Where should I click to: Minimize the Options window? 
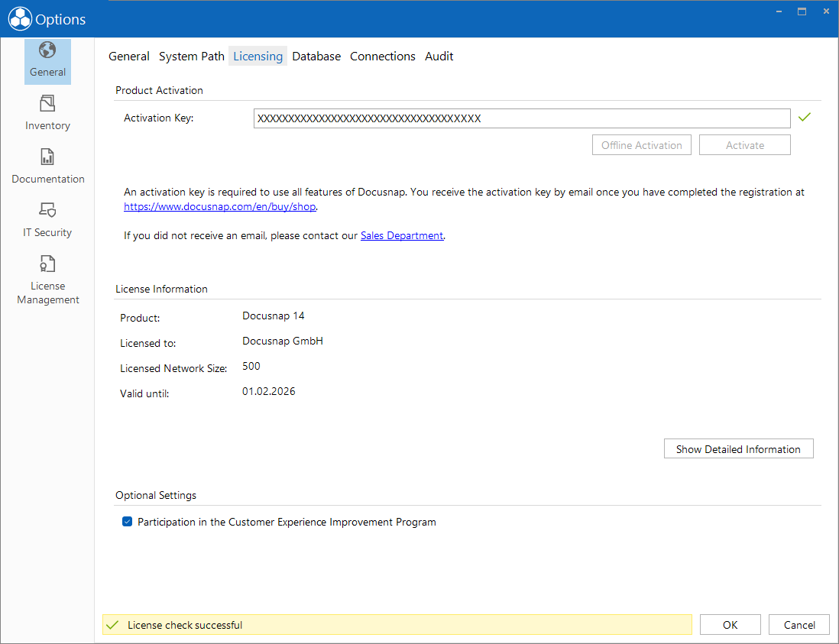779,11
